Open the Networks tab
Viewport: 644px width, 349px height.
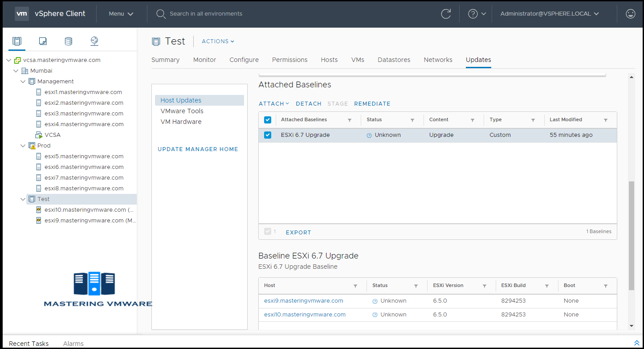pos(438,60)
